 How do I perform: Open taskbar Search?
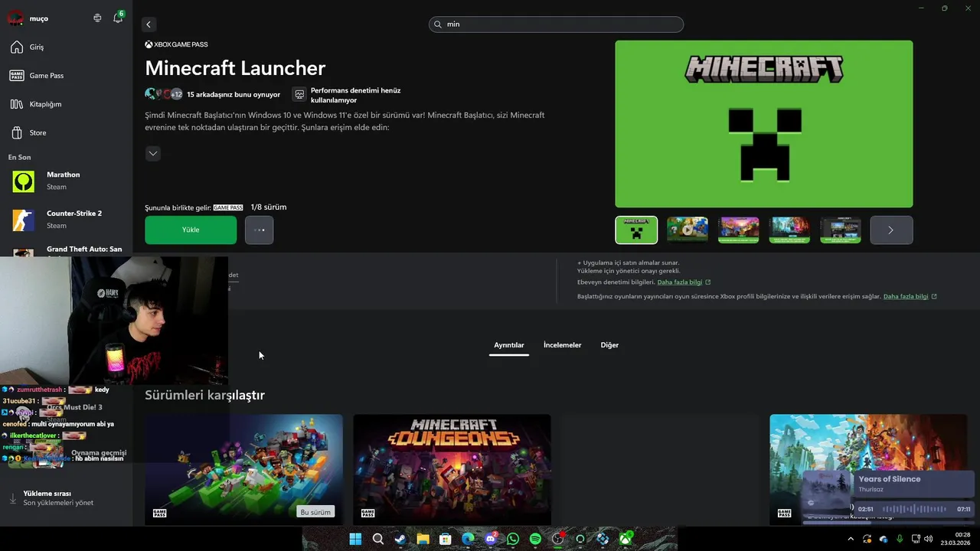click(x=378, y=539)
